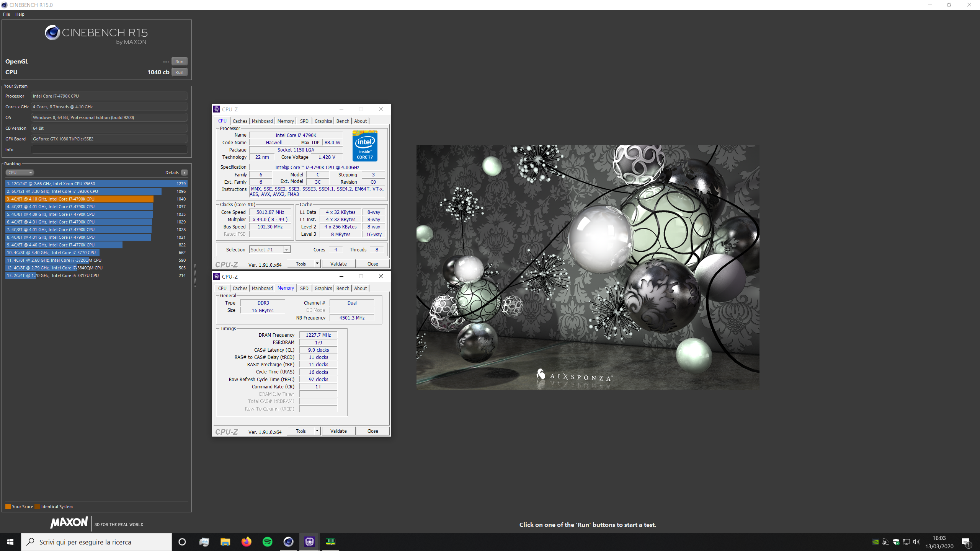Select ranking row Intel Core i7-3770 CPU

click(96, 253)
